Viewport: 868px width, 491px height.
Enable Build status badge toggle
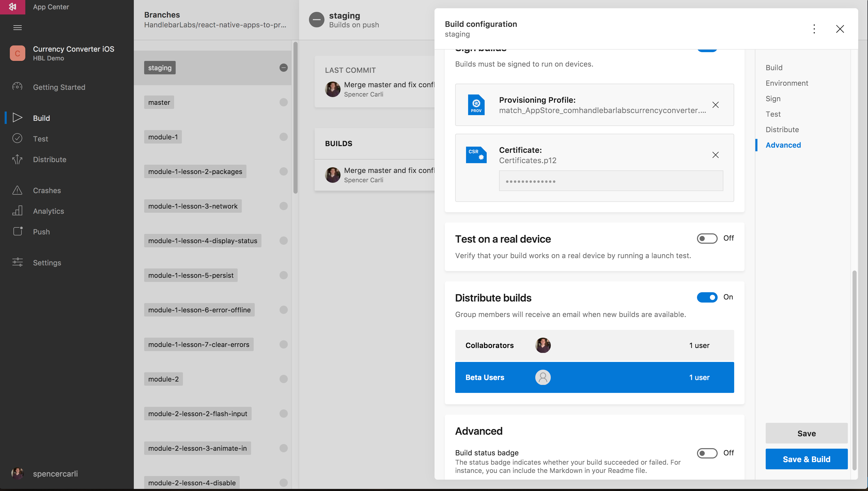[707, 453]
